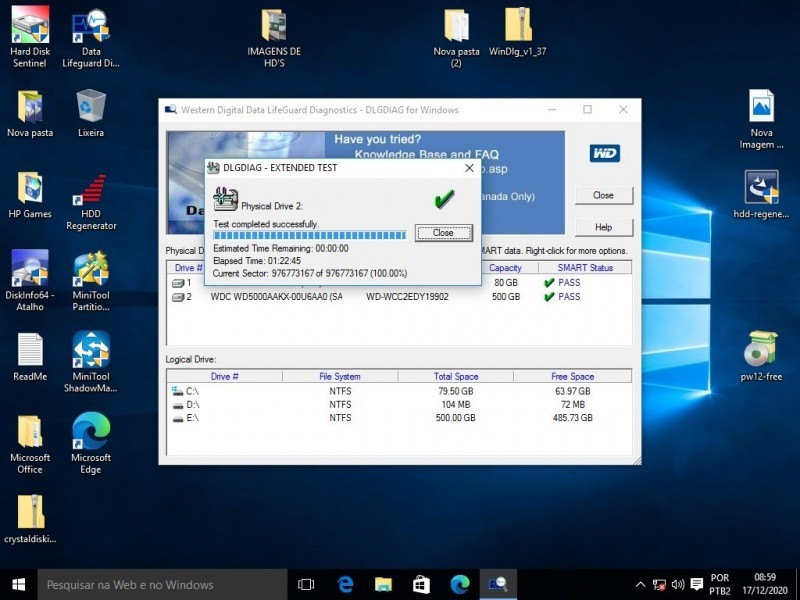Click the 63.97 GB free space value

tap(572, 391)
